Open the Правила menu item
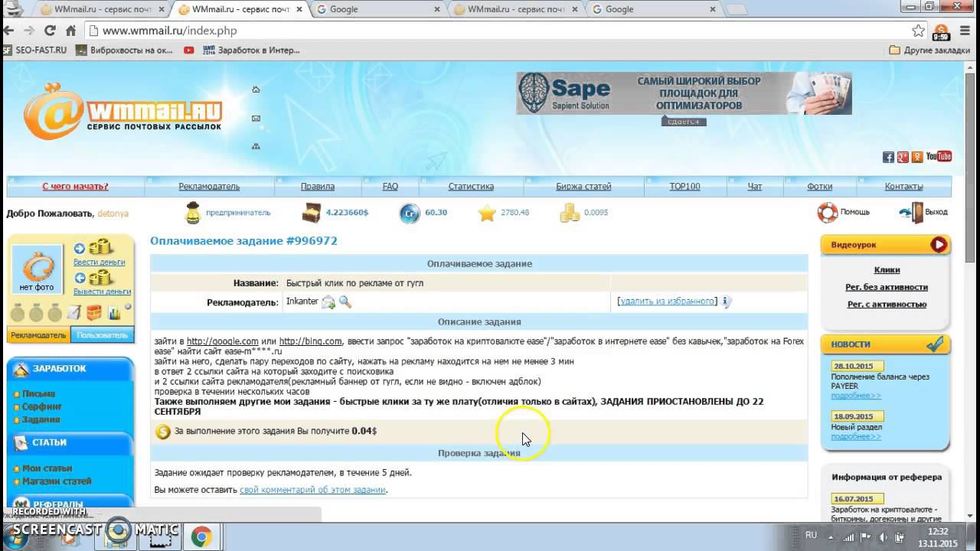The width and height of the screenshot is (980, 551). [x=318, y=186]
